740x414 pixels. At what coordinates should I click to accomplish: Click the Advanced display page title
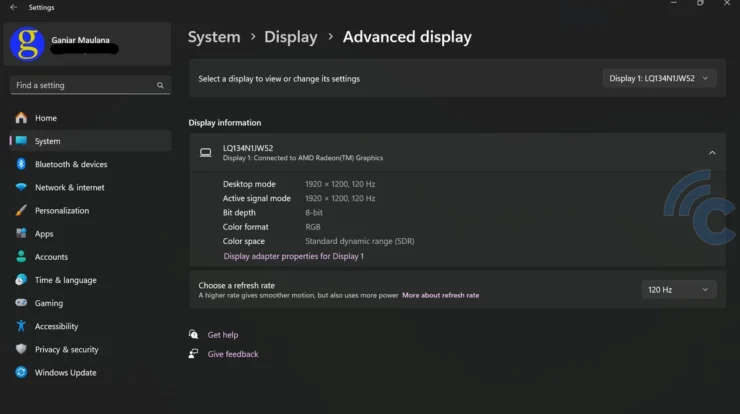(407, 37)
